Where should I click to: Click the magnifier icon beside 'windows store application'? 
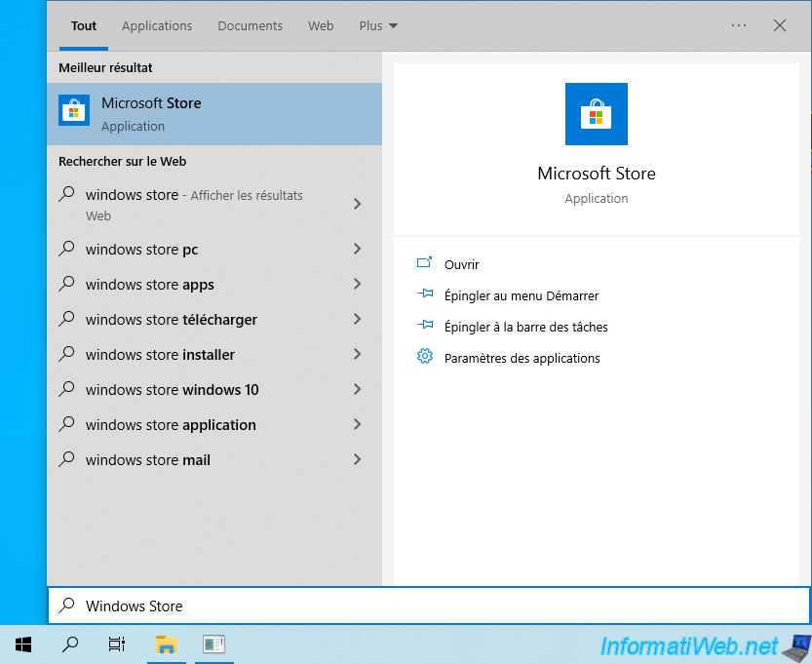coord(67,424)
